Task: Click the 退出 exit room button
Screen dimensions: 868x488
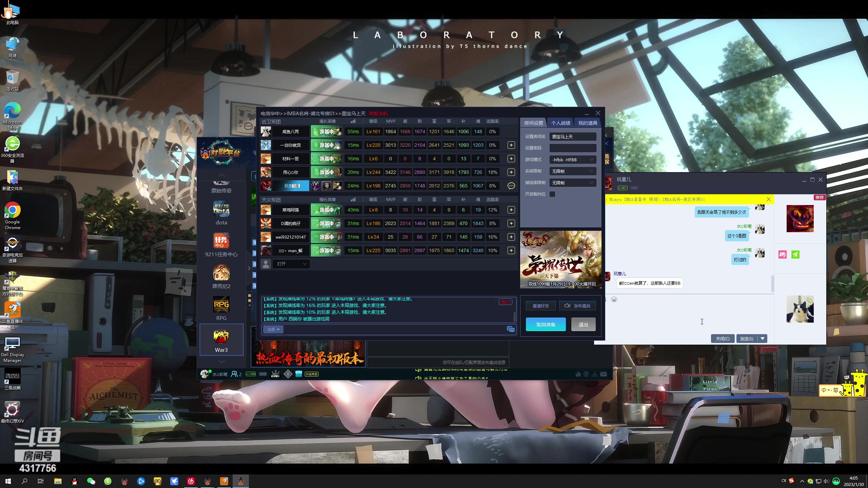Action: (x=583, y=324)
